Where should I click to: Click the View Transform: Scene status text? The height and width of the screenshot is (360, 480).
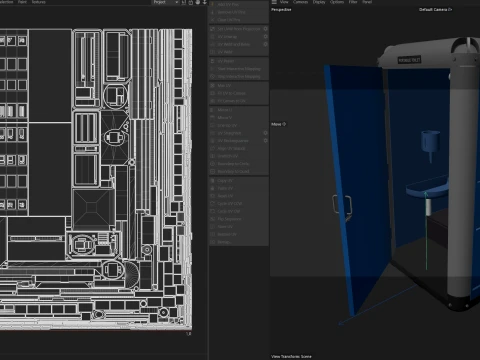point(291,356)
